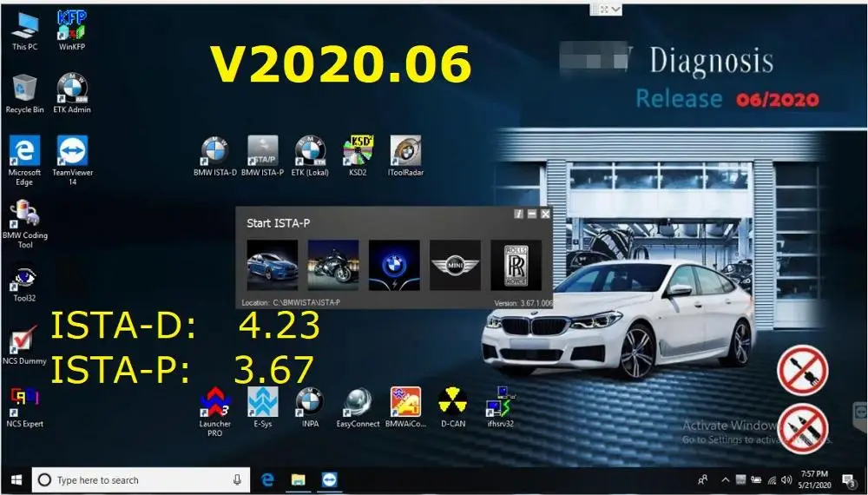This screenshot has width=868, height=495.
Task: Open BMW ISTA-D shortcut
Action: tap(214, 156)
